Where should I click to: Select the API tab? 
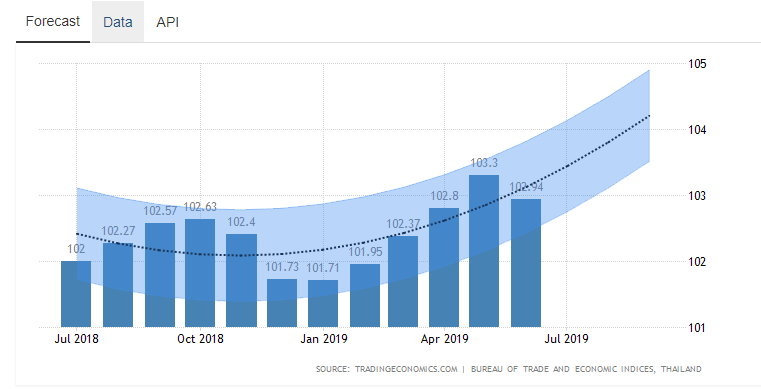click(167, 22)
